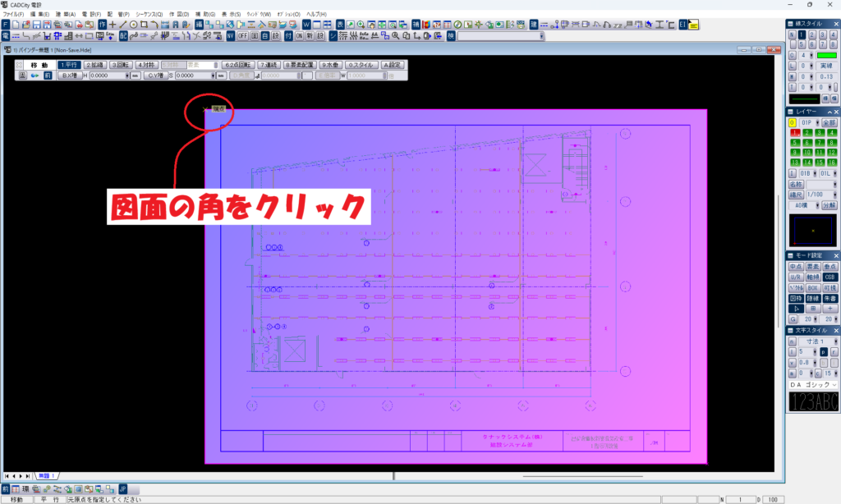Click the blue '検' search icon by the dropdown

point(451,36)
